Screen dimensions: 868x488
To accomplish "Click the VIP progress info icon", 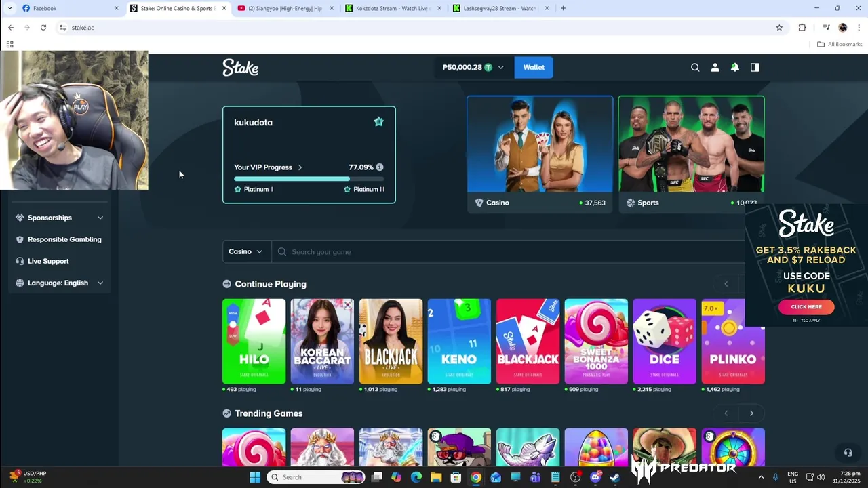I will [x=380, y=167].
